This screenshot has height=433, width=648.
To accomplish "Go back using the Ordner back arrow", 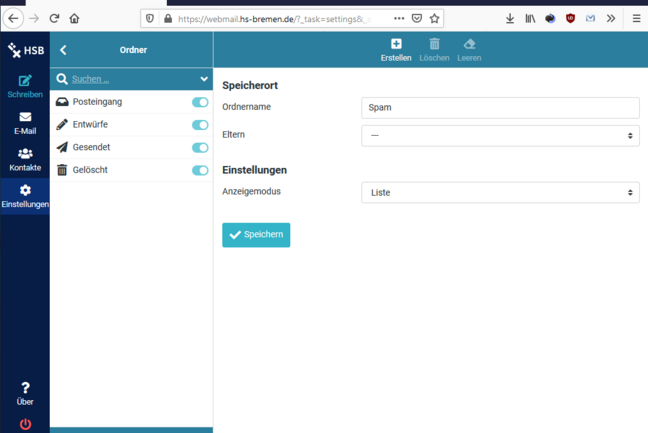I will pyautogui.click(x=63, y=50).
